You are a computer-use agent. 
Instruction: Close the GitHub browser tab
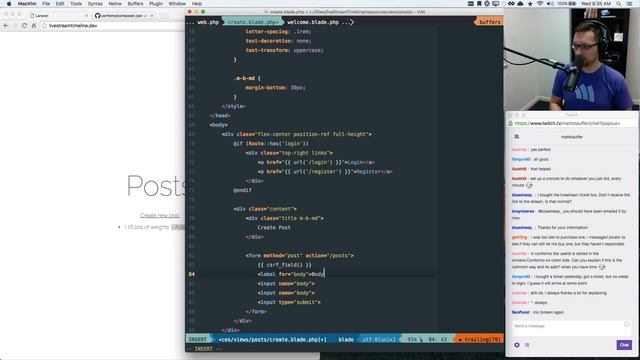(x=151, y=16)
